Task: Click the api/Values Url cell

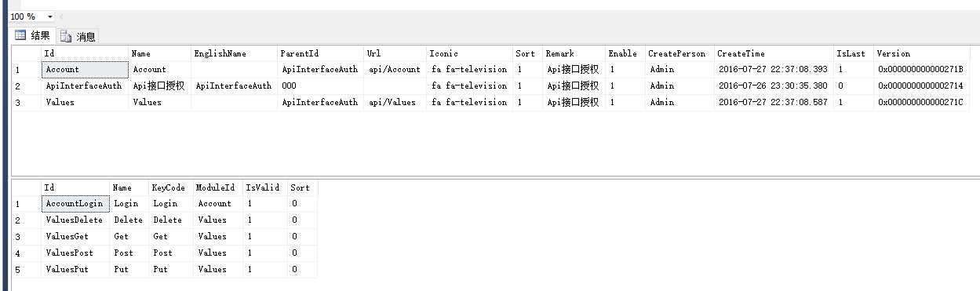Action: (395, 102)
